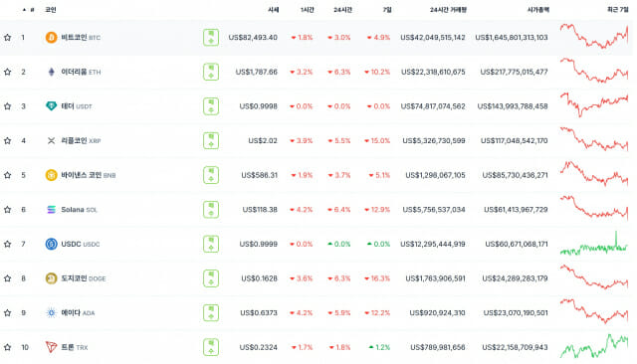Toggle favorite star for Bitcoin row
This screenshot has height=364, width=637.
click(7, 38)
